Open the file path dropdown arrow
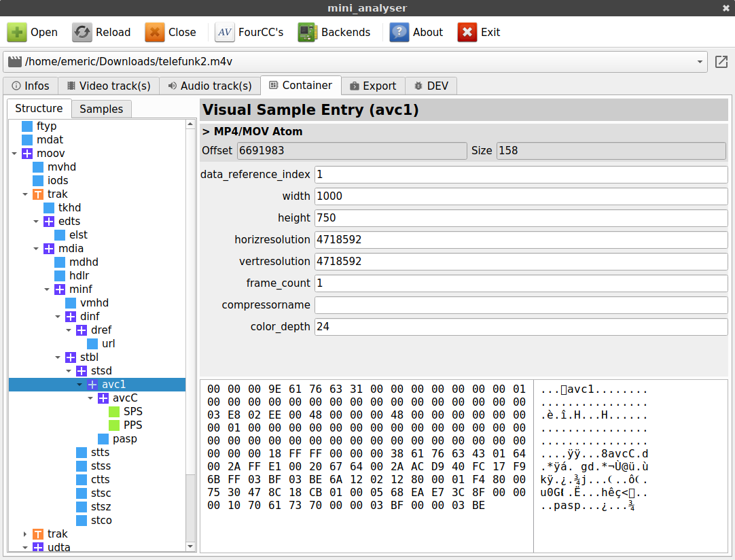This screenshot has width=735, height=560. click(700, 62)
